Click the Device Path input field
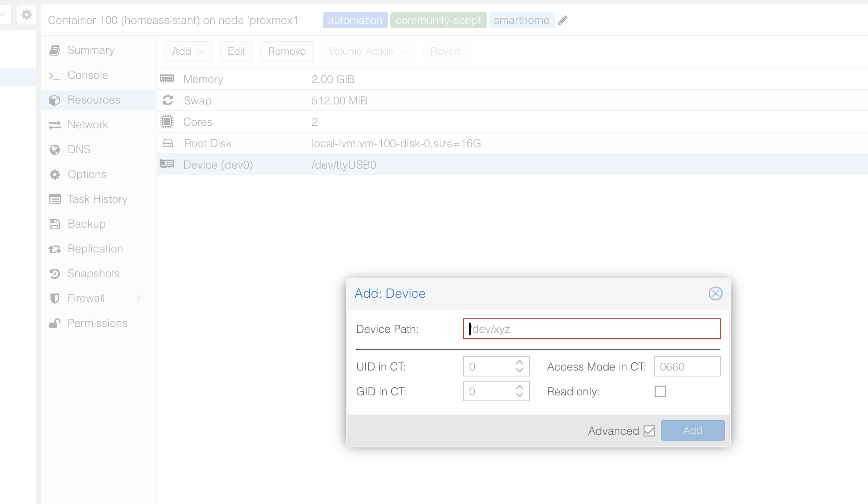This screenshot has width=868, height=504. (x=591, y=329)
